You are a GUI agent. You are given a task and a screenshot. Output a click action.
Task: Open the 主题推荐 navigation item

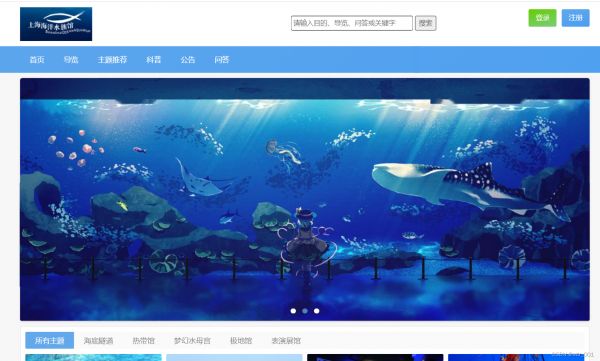[112, 60]
